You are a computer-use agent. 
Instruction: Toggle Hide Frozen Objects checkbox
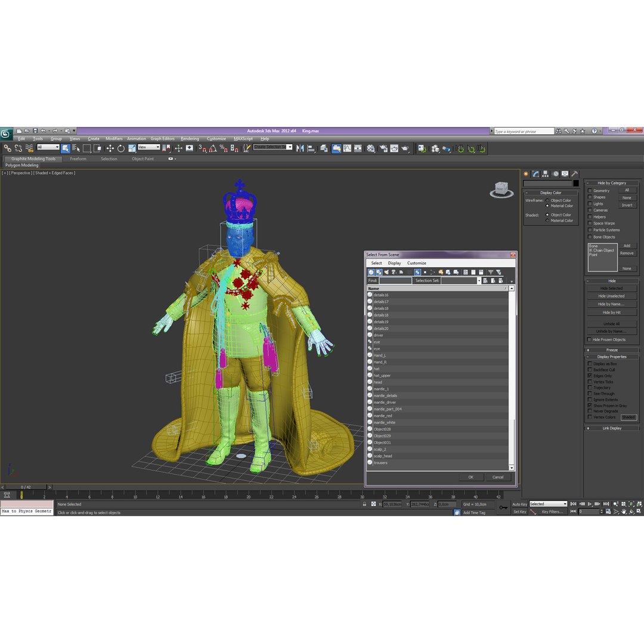590,340
